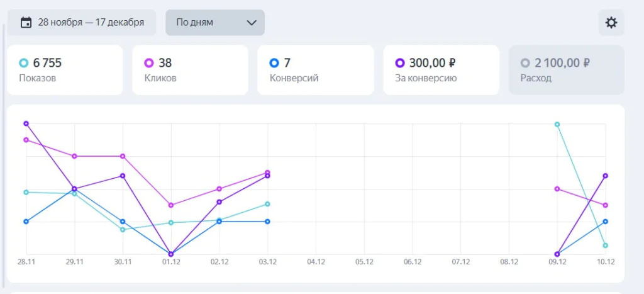Select the teal data point at 09.12
The image size is (644, 294).
click(557, 124)
